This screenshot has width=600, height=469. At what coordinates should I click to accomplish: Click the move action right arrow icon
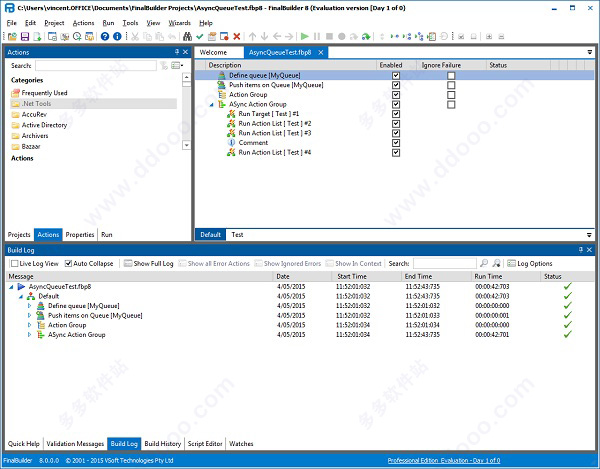click(x=289, y=36)
